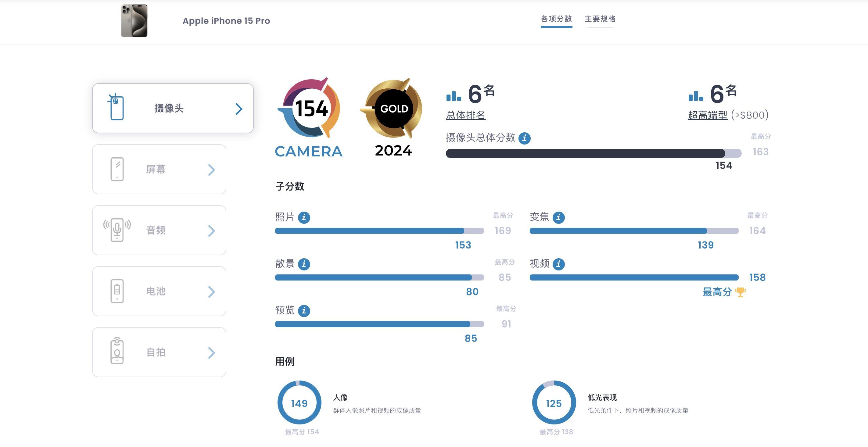Click info icon after 摄像头总体分数
Screen dimensions: 868x447
click(524, 138)
